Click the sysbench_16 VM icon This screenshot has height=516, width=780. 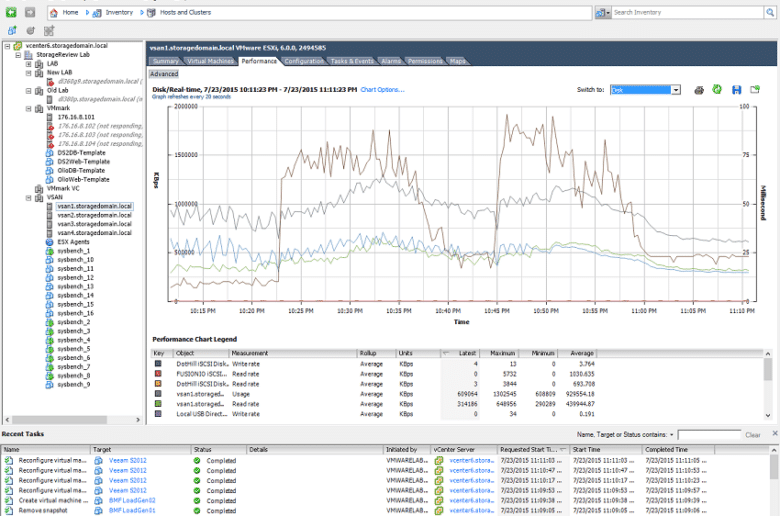click(49, 313)
